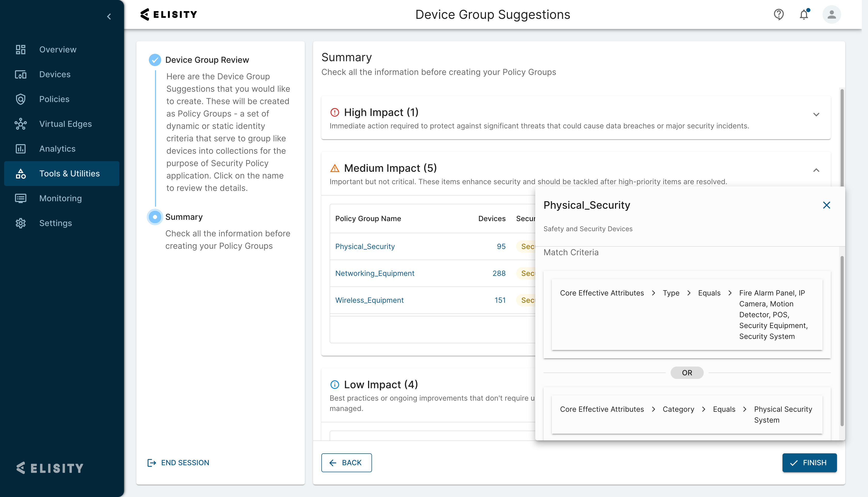Open the Settings menu item
868x497 pixels.
pos(61,223)
